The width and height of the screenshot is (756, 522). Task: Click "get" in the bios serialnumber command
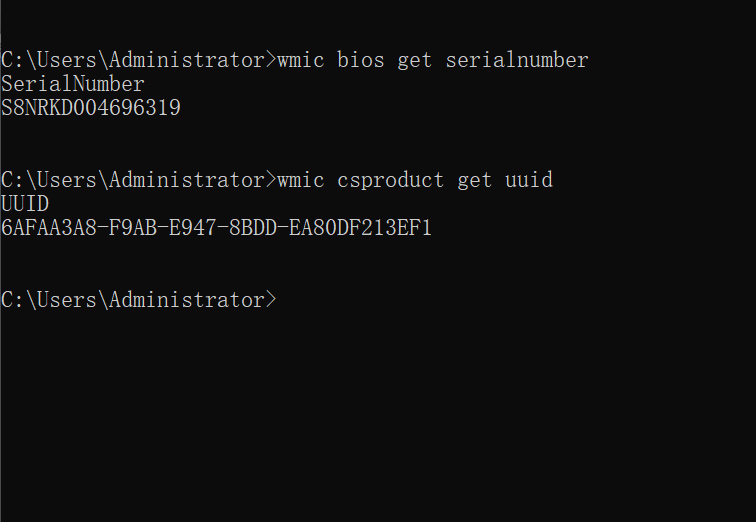(x=415, y=60)
